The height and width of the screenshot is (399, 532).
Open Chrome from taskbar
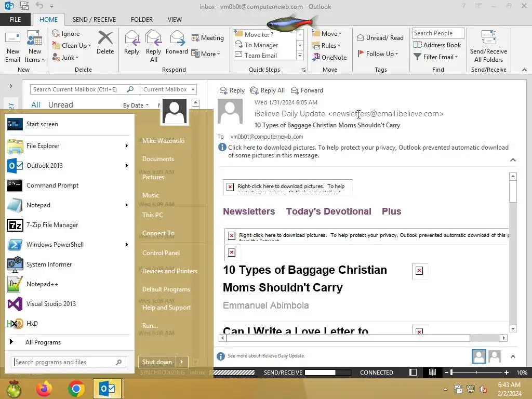coord(76,389)
